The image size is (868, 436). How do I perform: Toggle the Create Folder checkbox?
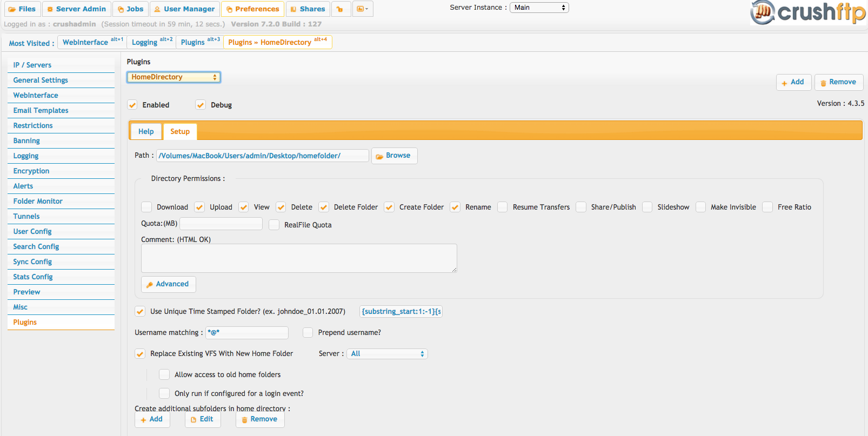389,207
